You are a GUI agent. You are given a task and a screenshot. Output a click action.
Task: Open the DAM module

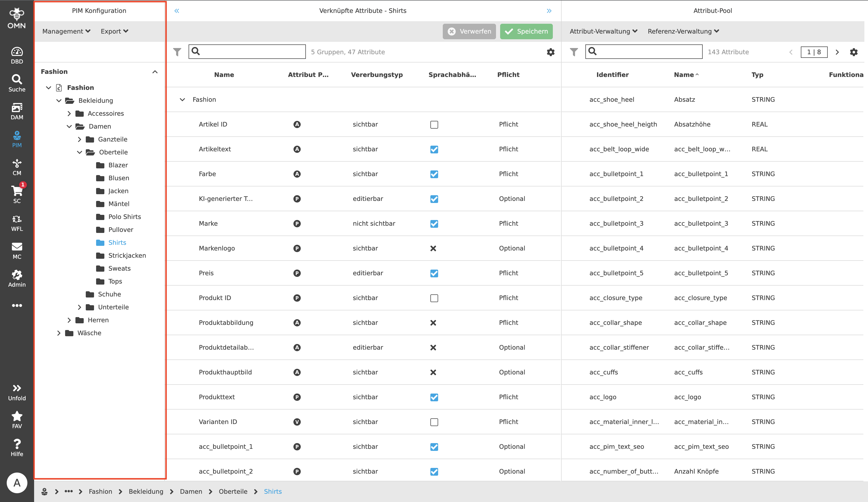(17, 111)
